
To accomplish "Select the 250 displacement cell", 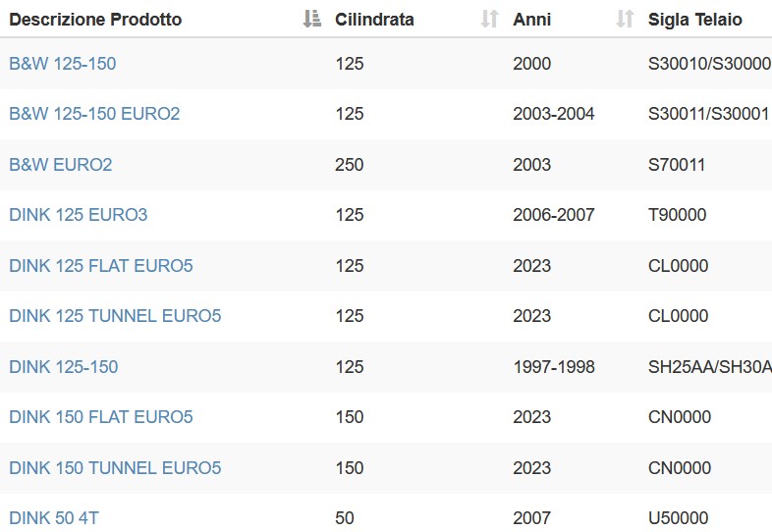I will coord(349,164).
